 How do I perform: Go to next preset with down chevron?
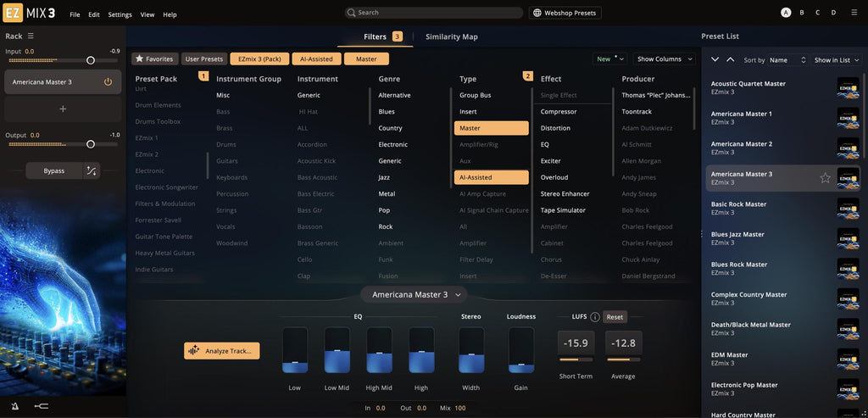715,59
